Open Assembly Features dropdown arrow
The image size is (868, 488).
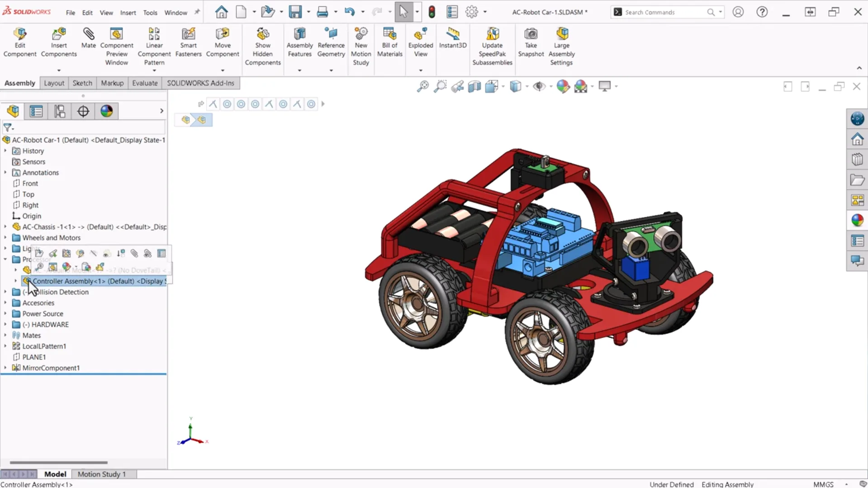[299, 71]
